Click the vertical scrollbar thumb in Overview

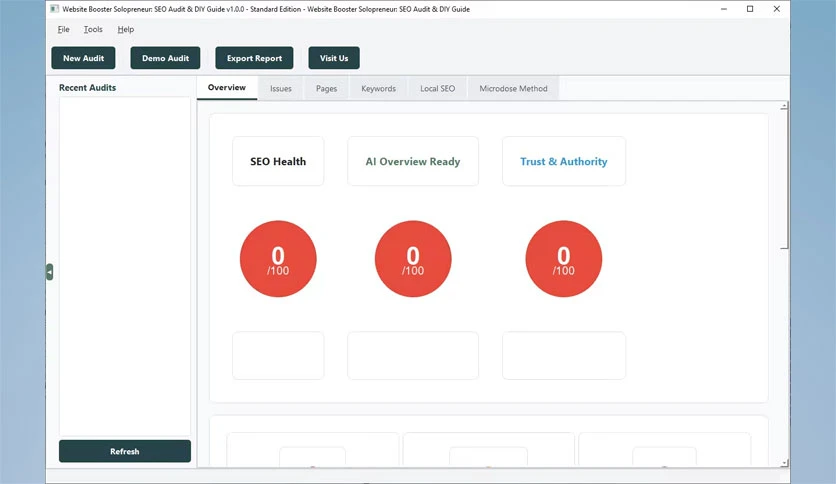tap(784, 180)
